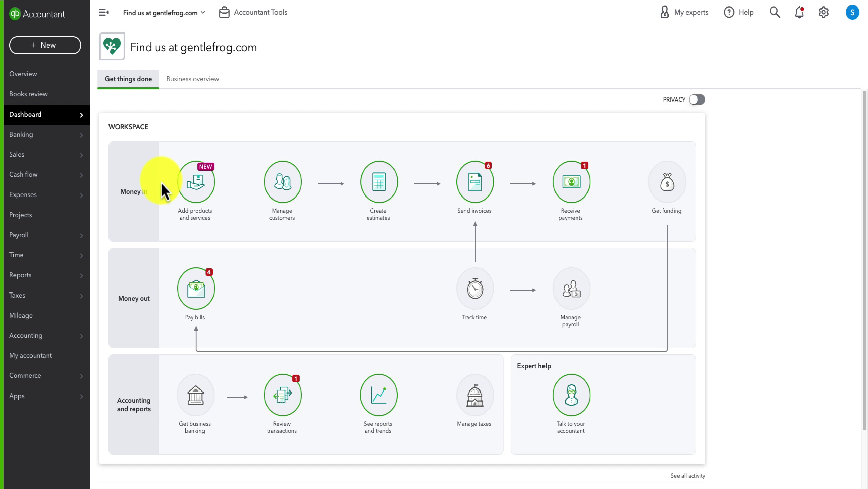Click Talk to your accountant icon
Image resolution: width=868 pixels, height=489 pixels.
(x=571, y=395)
